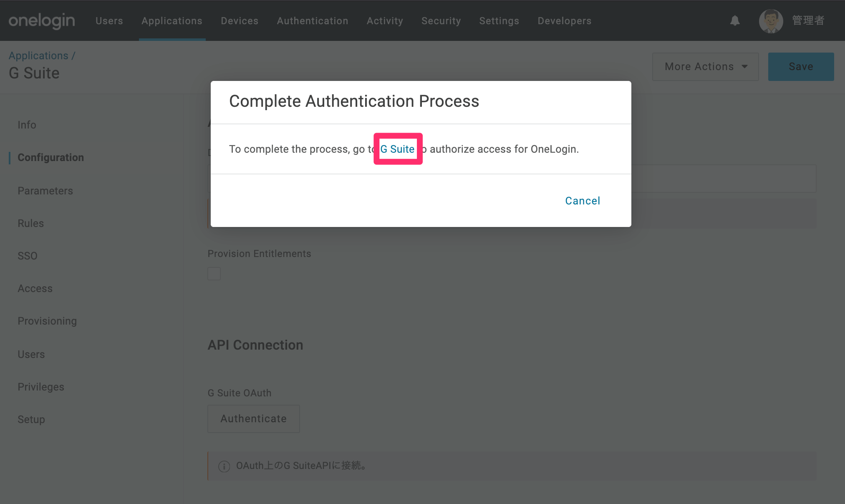Open the admin user avatar
The width and height of the screenshot is (845, 504).
tap(771, 21)
